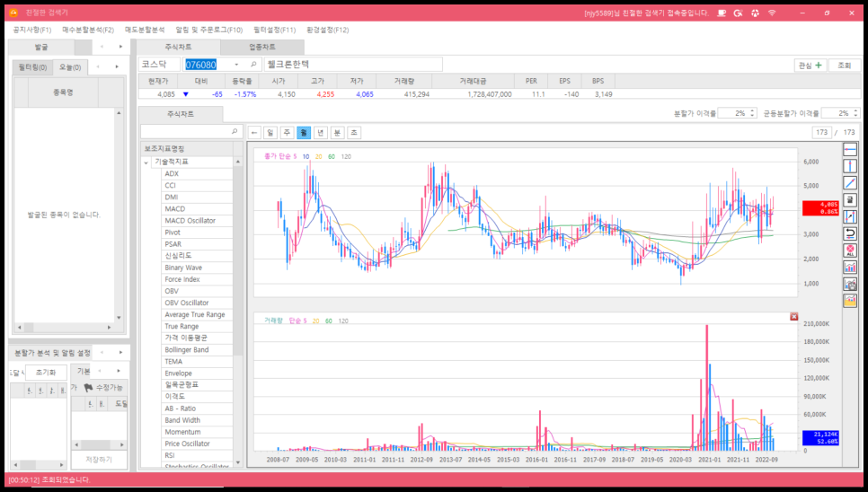Select Average True Range indicator
The width and height of the screenshot is (868, 492).
(195, 314)
